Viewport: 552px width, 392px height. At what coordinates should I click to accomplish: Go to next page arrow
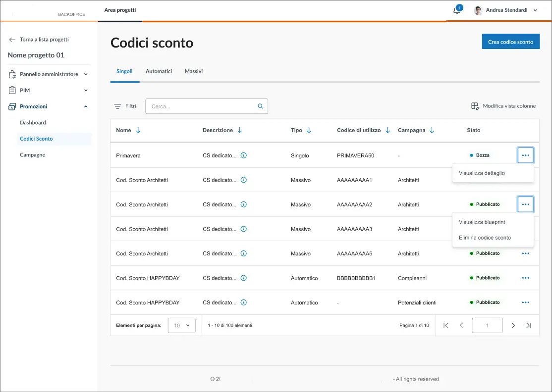(x=513, y=325)
